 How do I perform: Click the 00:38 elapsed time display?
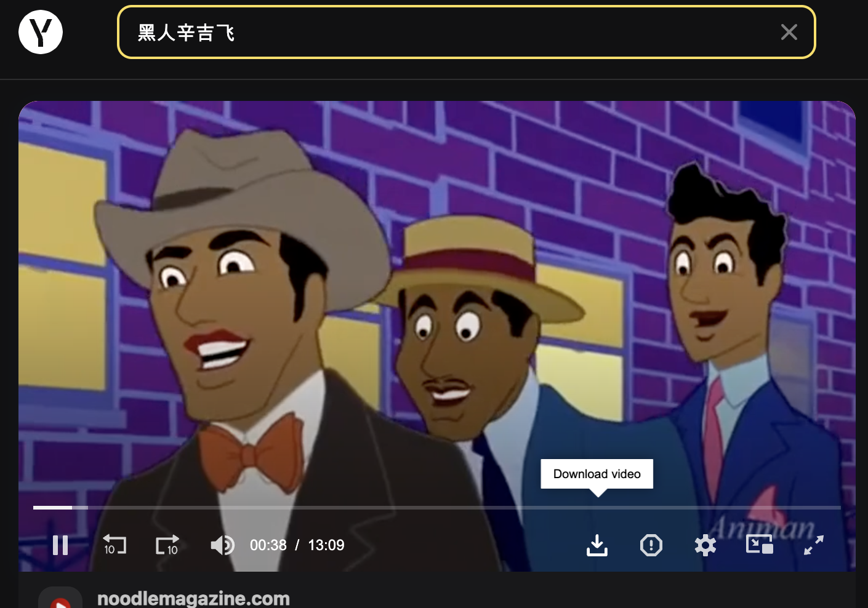pos(268,545)
